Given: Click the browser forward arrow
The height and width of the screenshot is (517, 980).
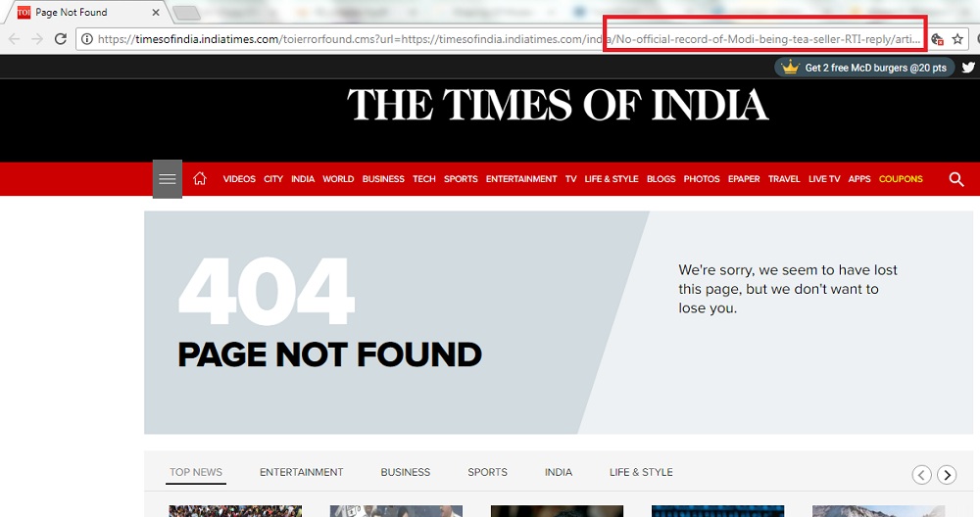Looking at the screenshot, I should point(37,39).
